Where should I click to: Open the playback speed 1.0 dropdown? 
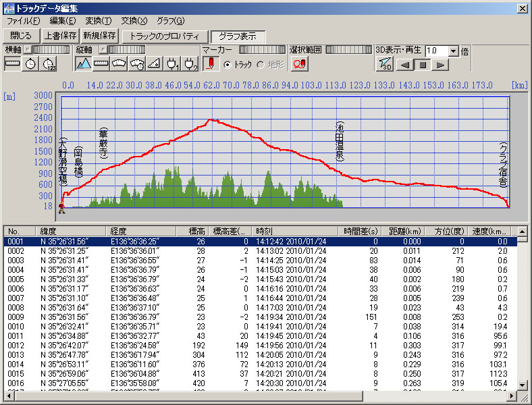453,51
